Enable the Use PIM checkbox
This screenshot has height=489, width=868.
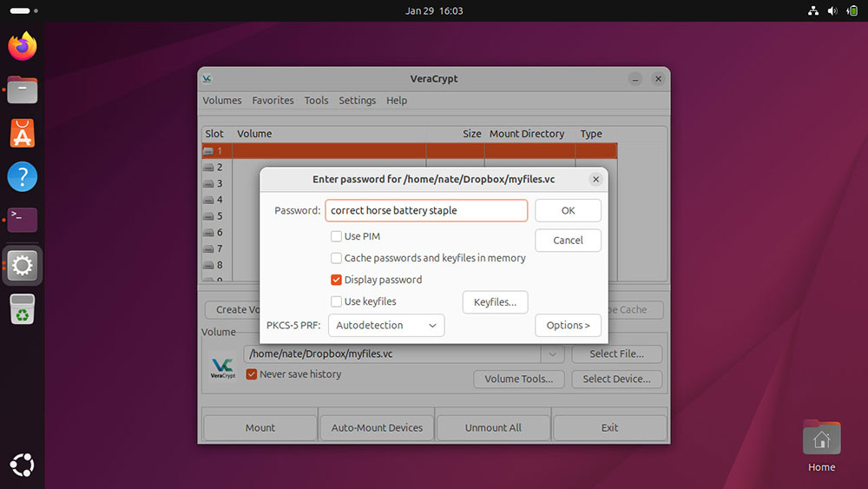coord(336,236)
